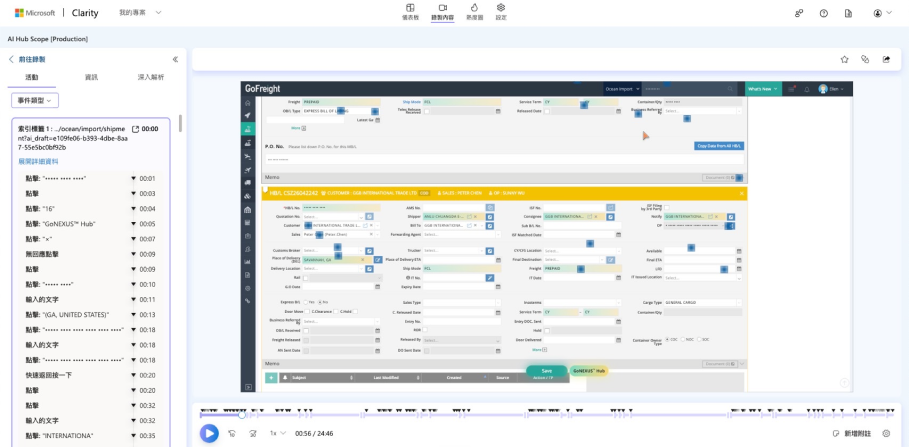Image resolution: width=909 pixels, height=447 pixels.
Task: Open the account profile menu in the header
Action: (x=882, y=13)
